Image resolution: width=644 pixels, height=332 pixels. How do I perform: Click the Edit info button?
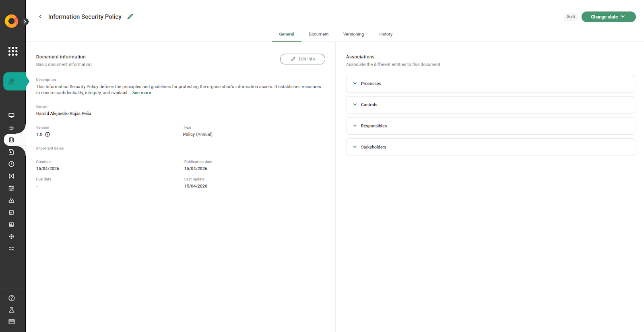coord(303,59)
